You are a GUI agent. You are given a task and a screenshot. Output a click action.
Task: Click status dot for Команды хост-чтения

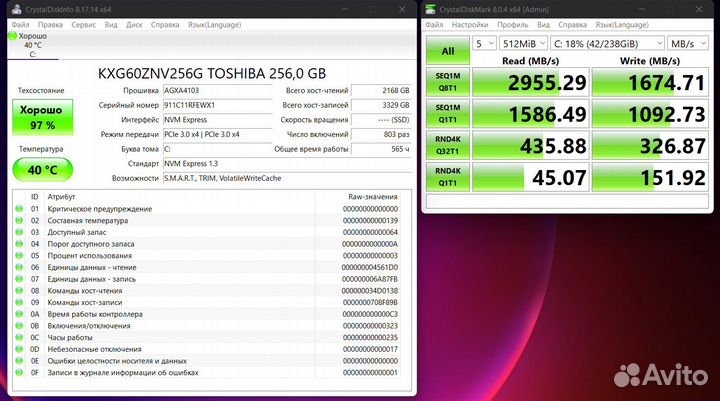pyautogui.click(x=19, y=290)
